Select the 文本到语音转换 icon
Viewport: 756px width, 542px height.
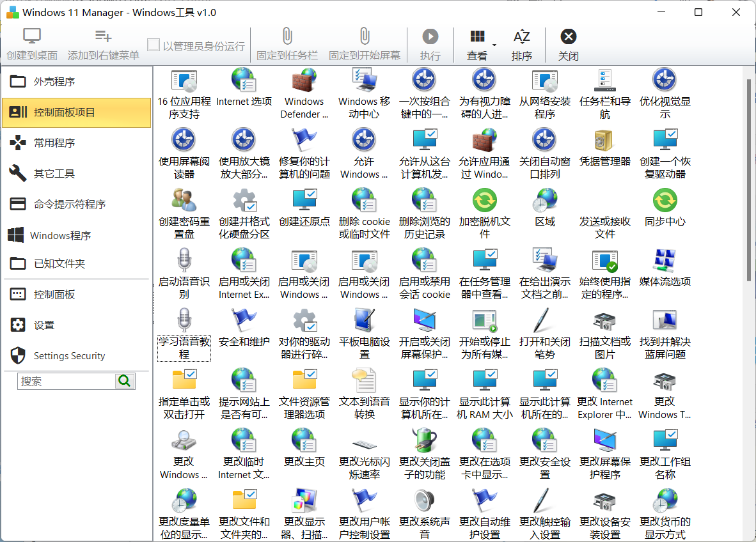coord(365,380)
